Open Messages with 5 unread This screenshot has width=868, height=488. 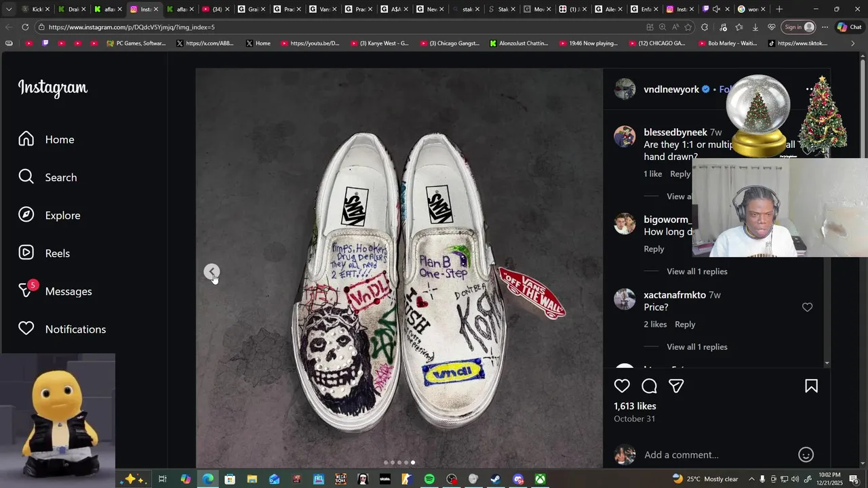click(55, 291)
